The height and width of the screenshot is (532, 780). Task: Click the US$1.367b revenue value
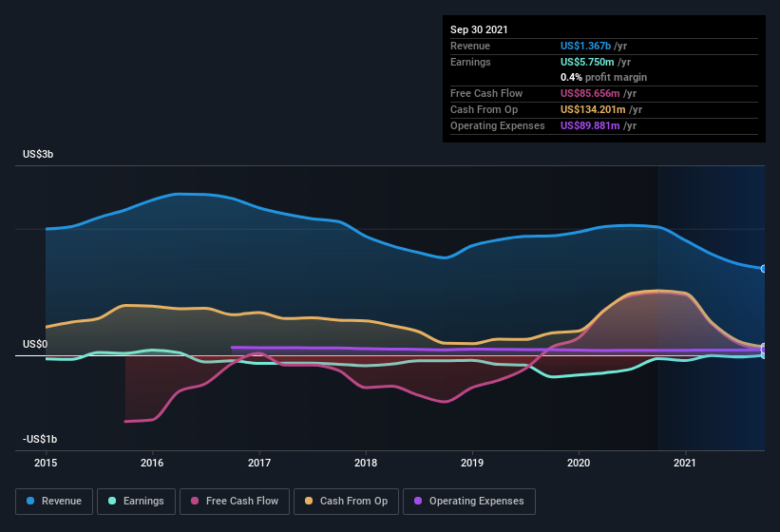(585, 46)
